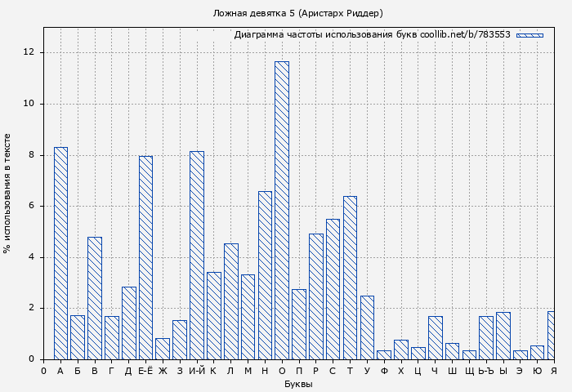Select the bar for letter А

[60, 253]
